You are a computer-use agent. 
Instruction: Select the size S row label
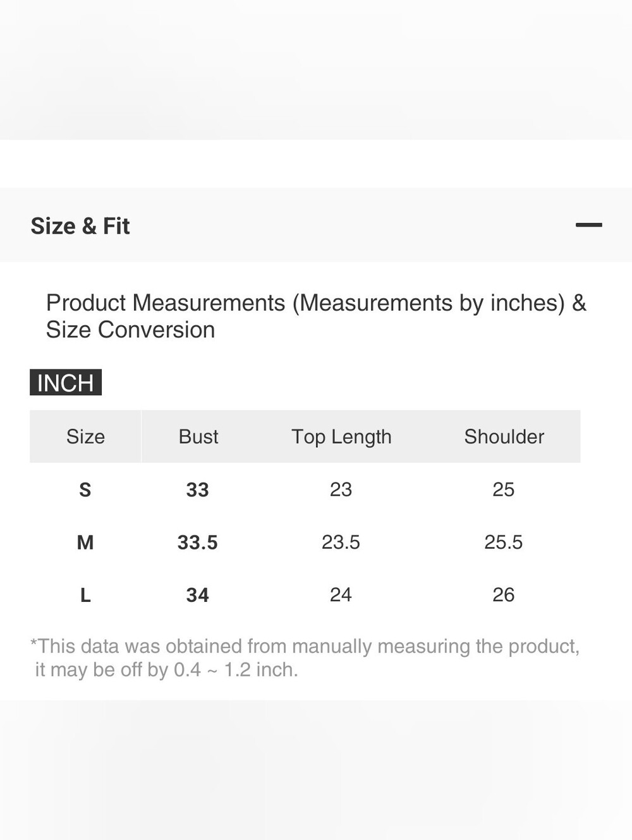click(85, 489)
